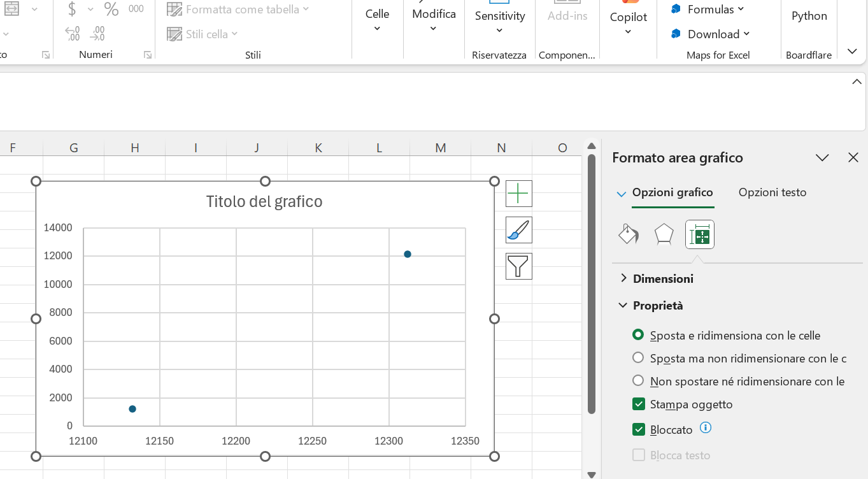868x479 pixels.
Task: Click the currency dollar format icon
Action: pyautogui.click(x=72, y=9)
